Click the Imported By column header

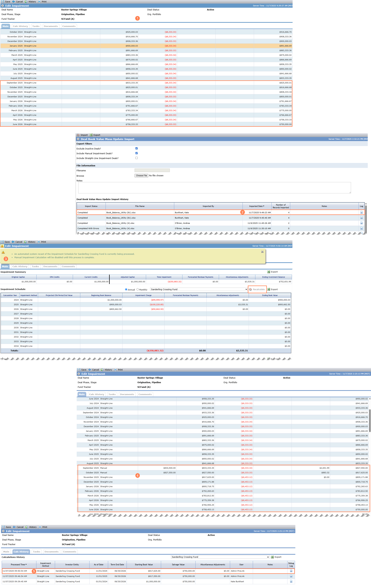coord(208,206)
